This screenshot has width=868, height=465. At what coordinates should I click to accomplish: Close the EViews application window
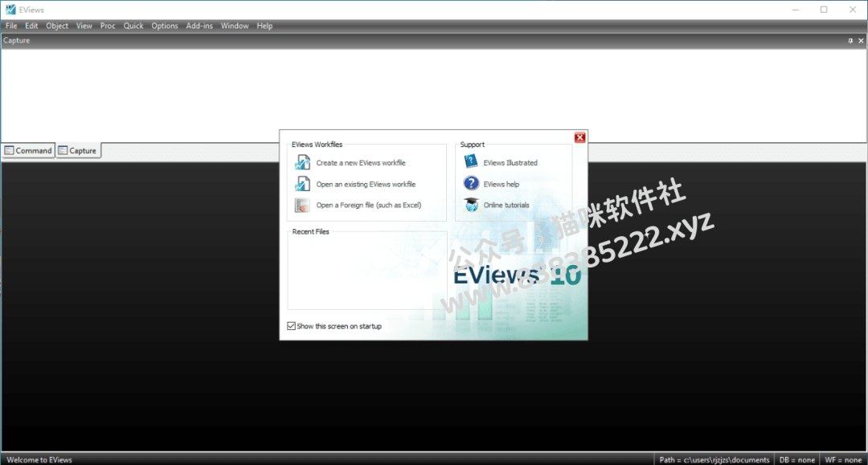(853, 10)
